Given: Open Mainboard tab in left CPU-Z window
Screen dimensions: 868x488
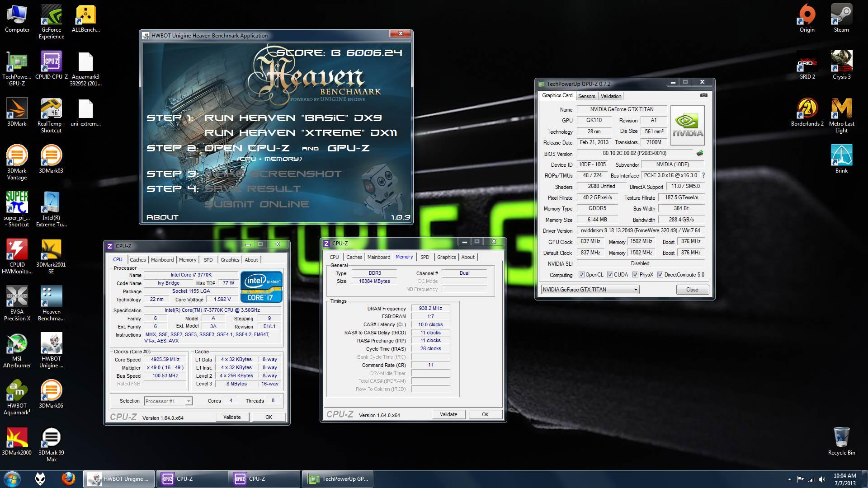Looking at the screenshot, I should pyautogui.click(x=162, y=260).
